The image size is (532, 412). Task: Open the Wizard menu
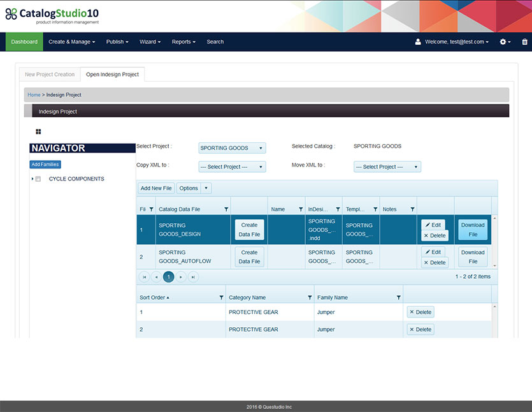click(150, 42)
